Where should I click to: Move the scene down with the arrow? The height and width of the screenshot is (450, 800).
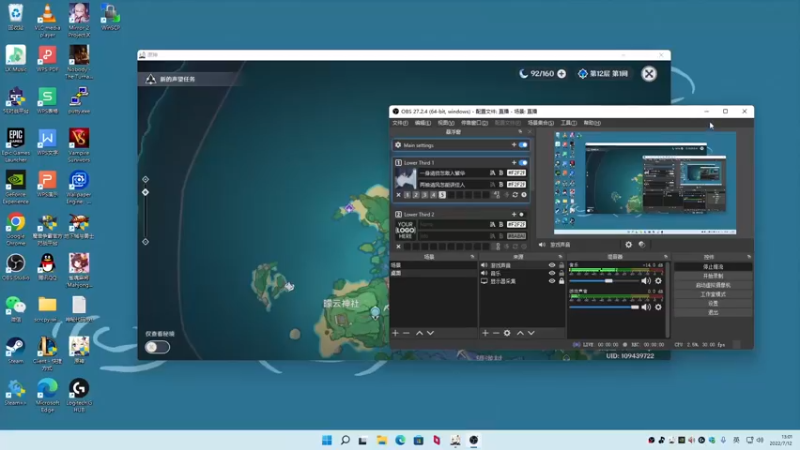coord(431,333)
